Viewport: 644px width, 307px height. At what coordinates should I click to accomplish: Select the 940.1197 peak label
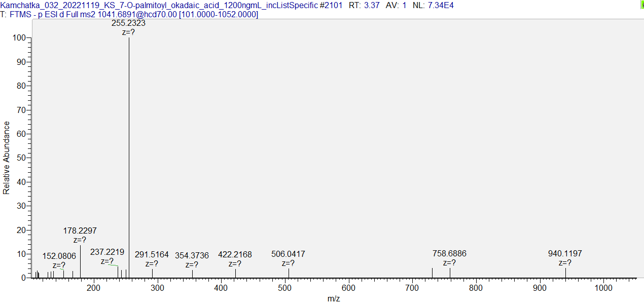(x=565, y=253)
